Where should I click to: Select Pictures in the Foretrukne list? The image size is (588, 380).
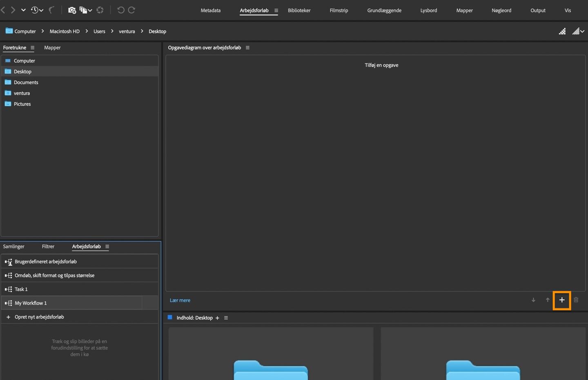[80, 104]
